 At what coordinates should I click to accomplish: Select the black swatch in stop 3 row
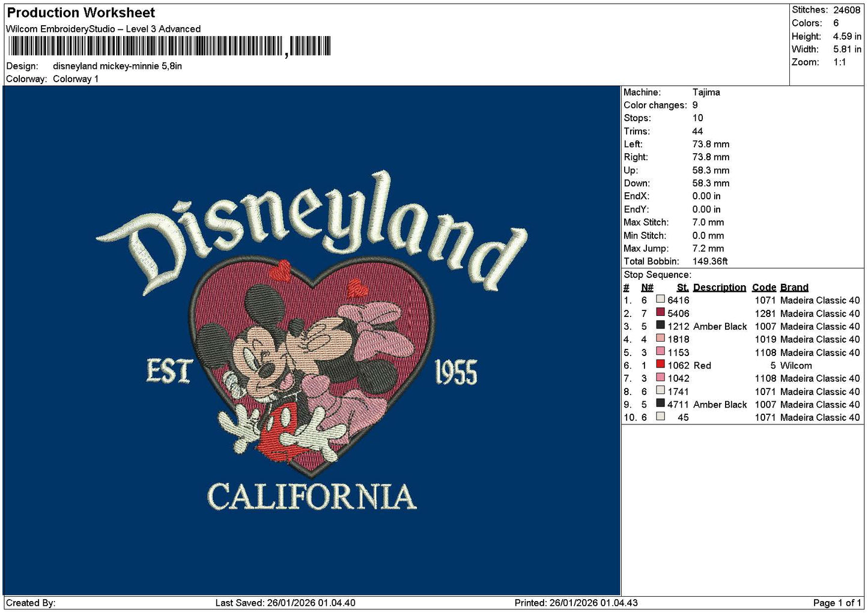tap(660, 325)
